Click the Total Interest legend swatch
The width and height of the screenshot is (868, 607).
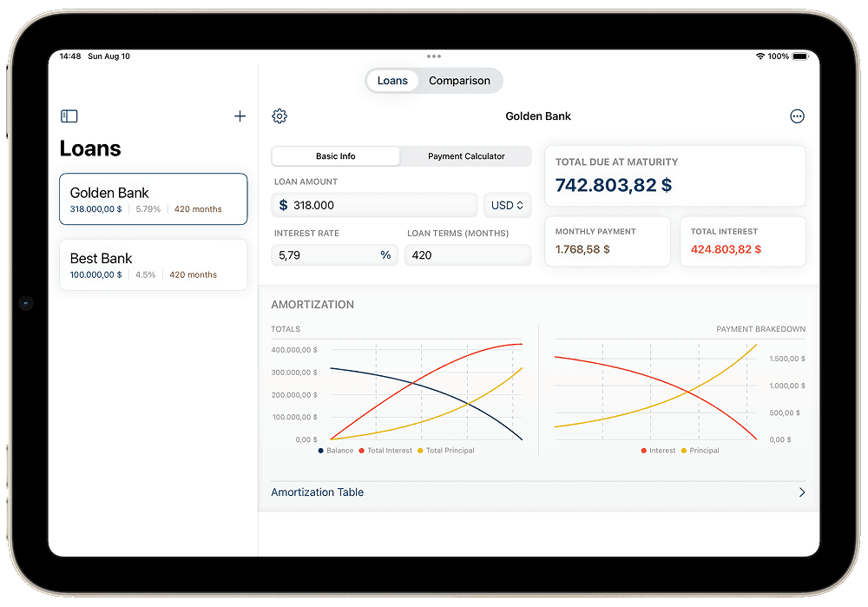click(x=361, y=451)
